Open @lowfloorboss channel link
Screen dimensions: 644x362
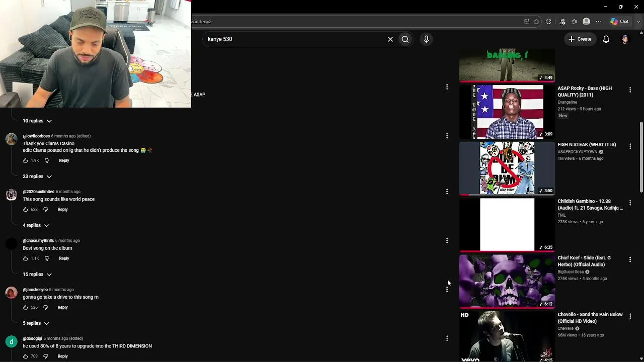(36, 136)
